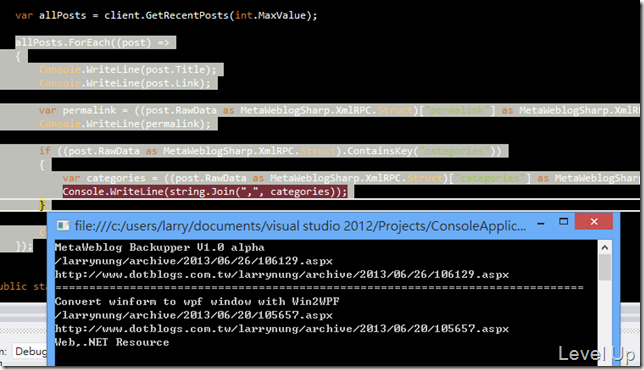Minimize the console window
Image resolution: width=644 pixels, height=370 pixels.
[541, 224]
